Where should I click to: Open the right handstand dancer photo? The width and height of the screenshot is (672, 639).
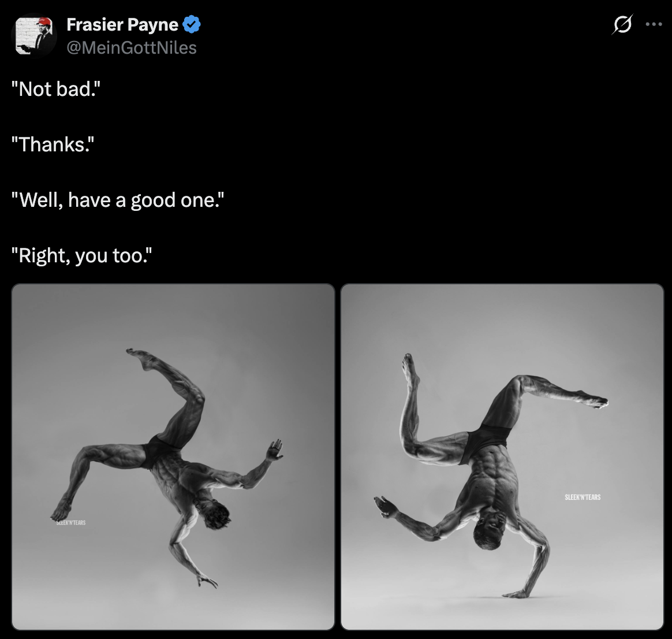pyautogui.click(x=502, y=457)
